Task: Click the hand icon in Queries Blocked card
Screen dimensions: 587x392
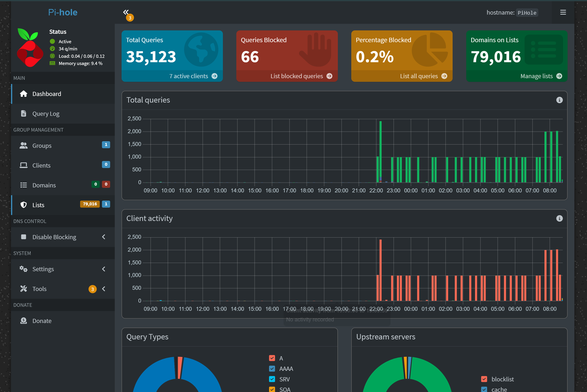Action: (x=316, y=50)
